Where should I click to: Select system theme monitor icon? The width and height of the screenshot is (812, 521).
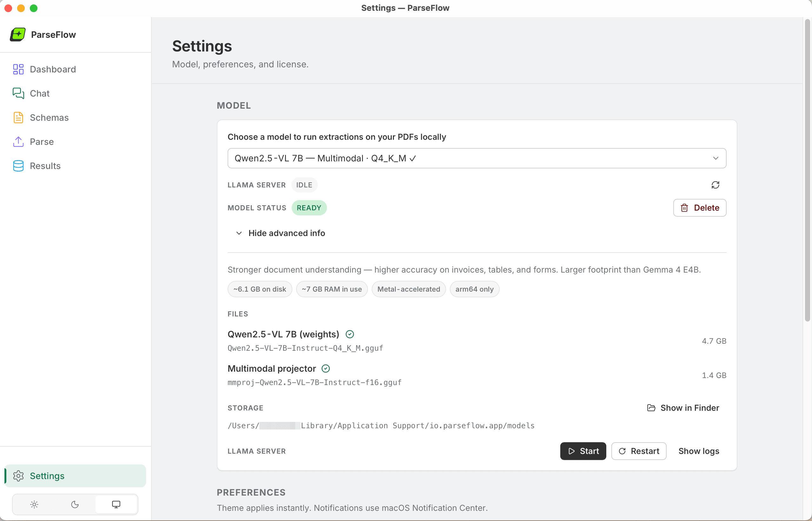tap(116, 504)
